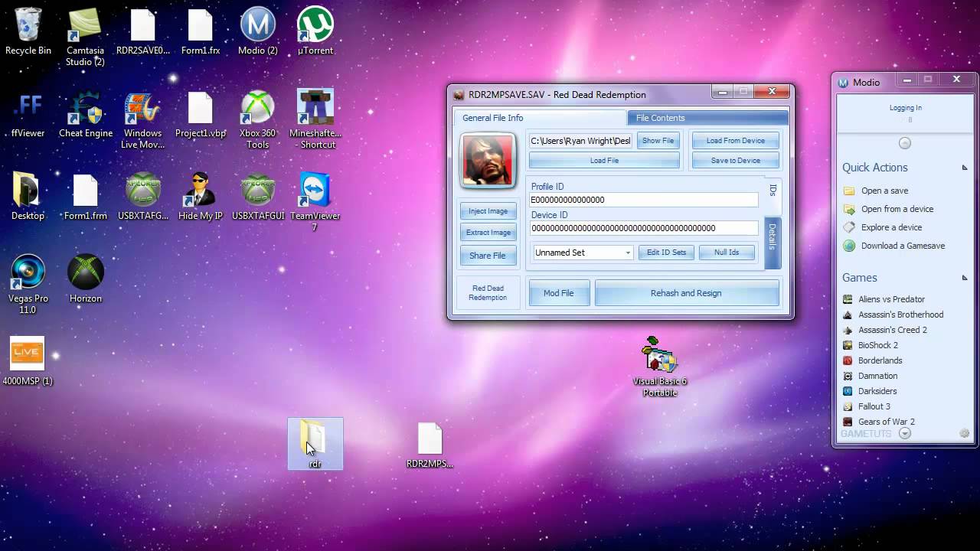Launch Cheat Engine shortcut

coord(86,115)
